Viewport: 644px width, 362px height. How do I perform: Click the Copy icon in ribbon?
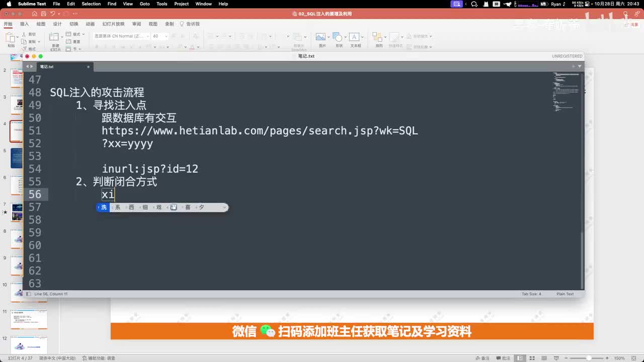[x=24, y=42]
